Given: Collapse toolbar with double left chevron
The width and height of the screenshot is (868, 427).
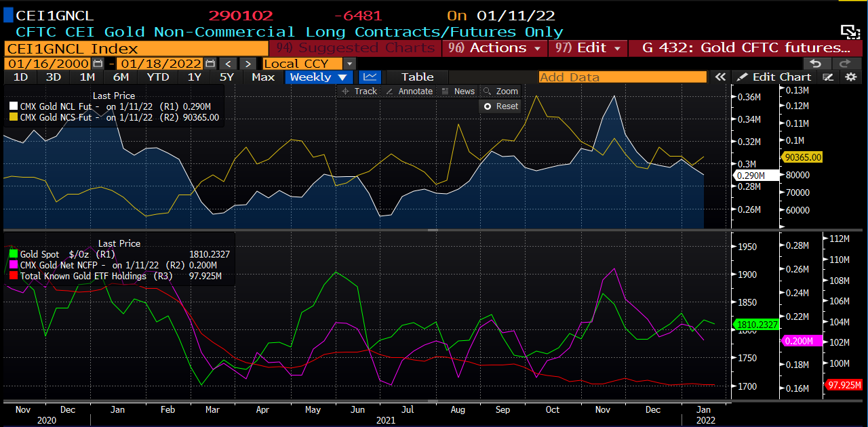Looking at the screenshot, I should [720, 77].
